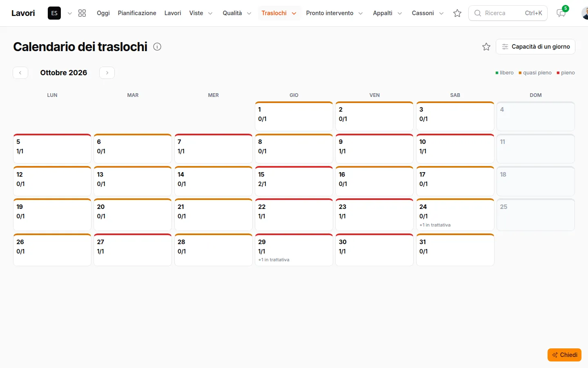Go to Pianificazione
The image size is (588, 368).
(137, 13)
